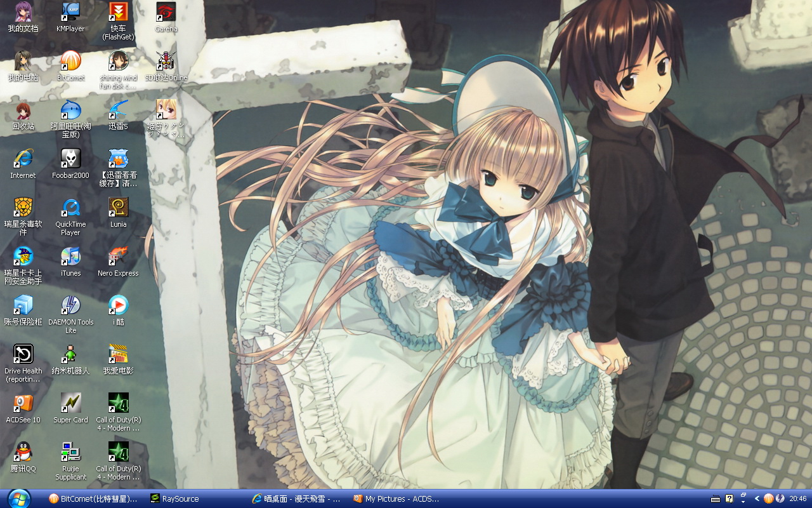This screenshot has height=508, width=812.
Task: Select the ACDSee 10 desktop shortcut
Action: [23, 408]
